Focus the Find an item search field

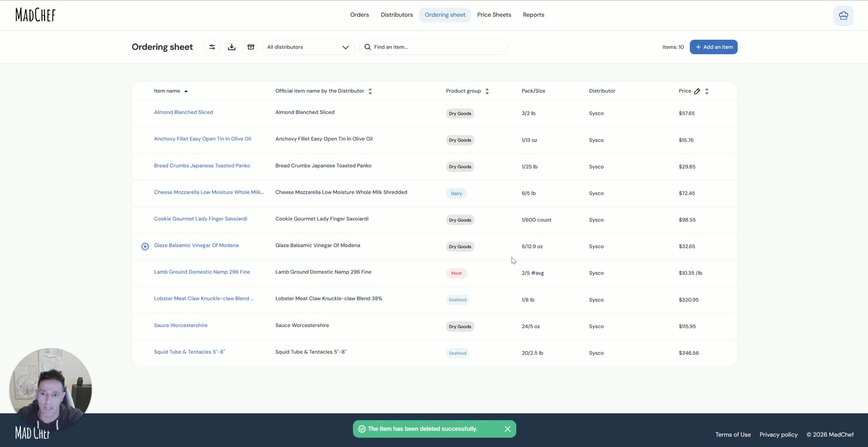[x=434, y=47]
